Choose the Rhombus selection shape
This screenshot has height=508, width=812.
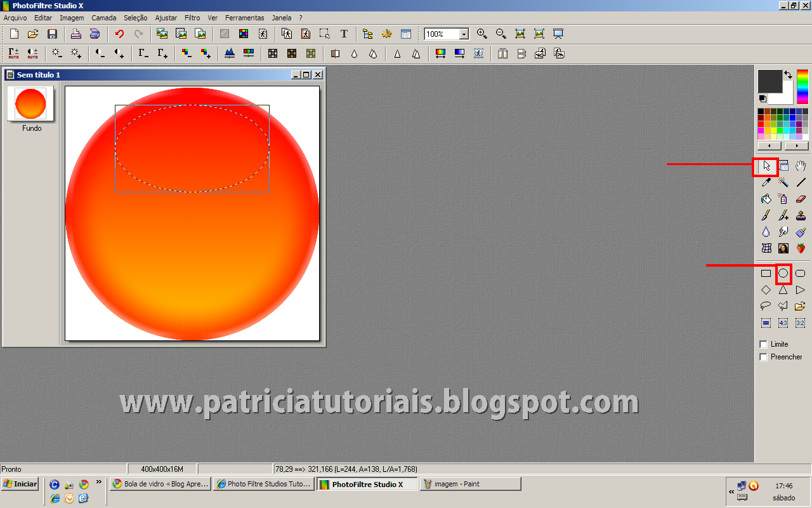point(766,290)
